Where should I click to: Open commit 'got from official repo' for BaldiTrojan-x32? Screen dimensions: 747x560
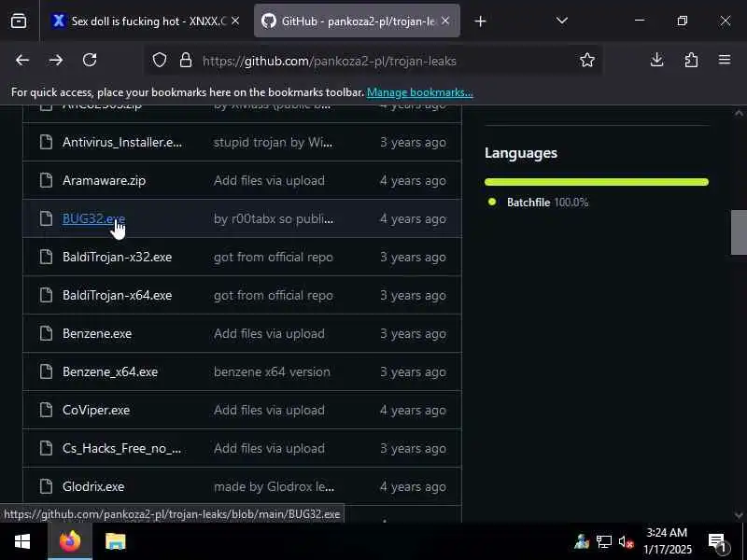273,258
